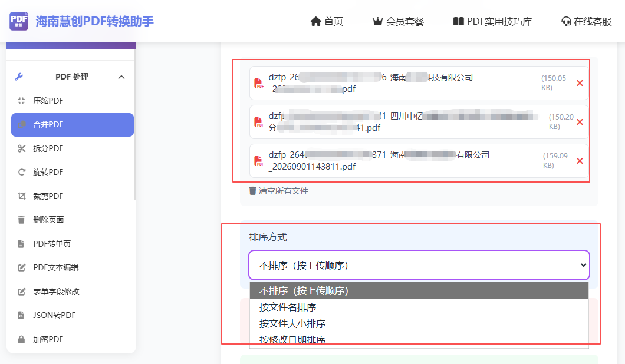Click the sidebar vertical scrollbar
The height and width of the screenshot is (364, 625).
[x=135, y=124]
